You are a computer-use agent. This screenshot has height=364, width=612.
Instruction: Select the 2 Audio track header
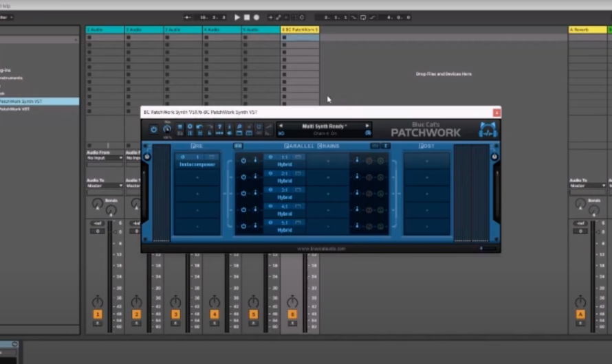[x=144, y=30]
